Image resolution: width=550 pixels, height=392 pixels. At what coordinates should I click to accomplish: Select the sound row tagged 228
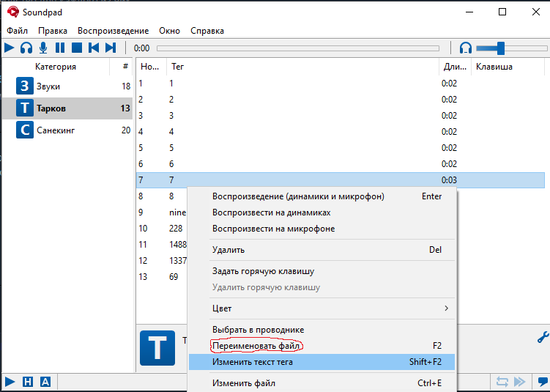click(x=162, y=229)
